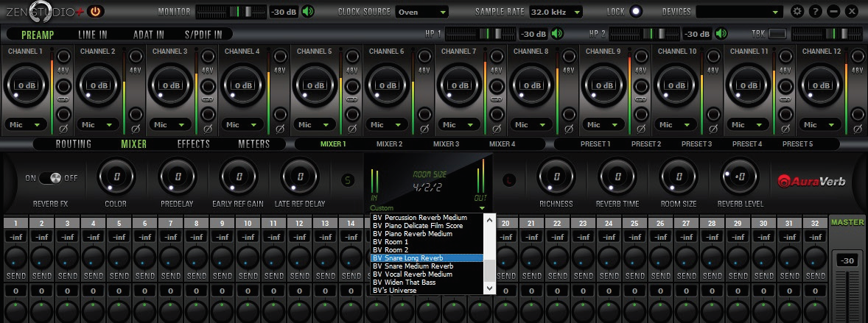Toggle the TBK switch
Screen dimensions: 868x323
click(777, 34)
